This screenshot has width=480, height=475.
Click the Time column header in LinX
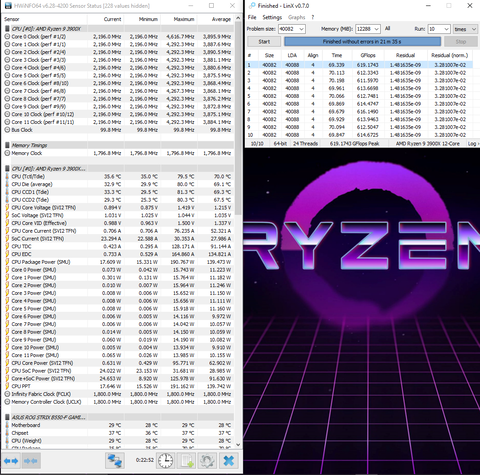pyautogui.click(x=337, y=55)
